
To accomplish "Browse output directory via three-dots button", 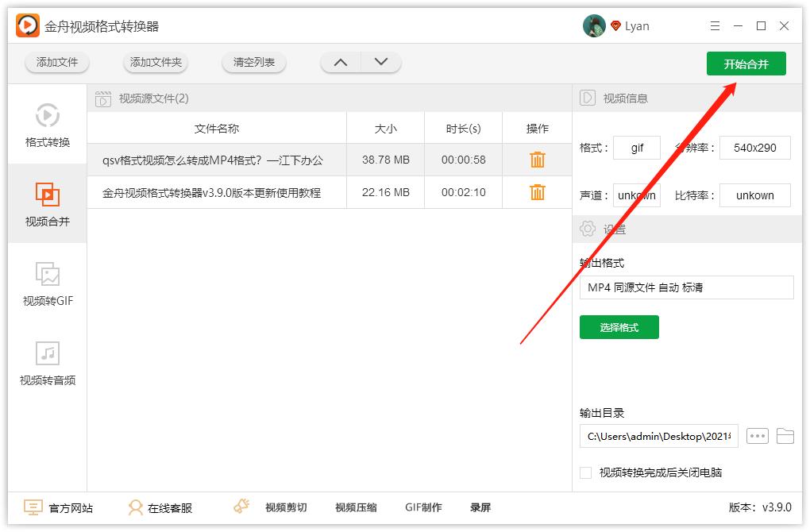I will coord(758,436).
